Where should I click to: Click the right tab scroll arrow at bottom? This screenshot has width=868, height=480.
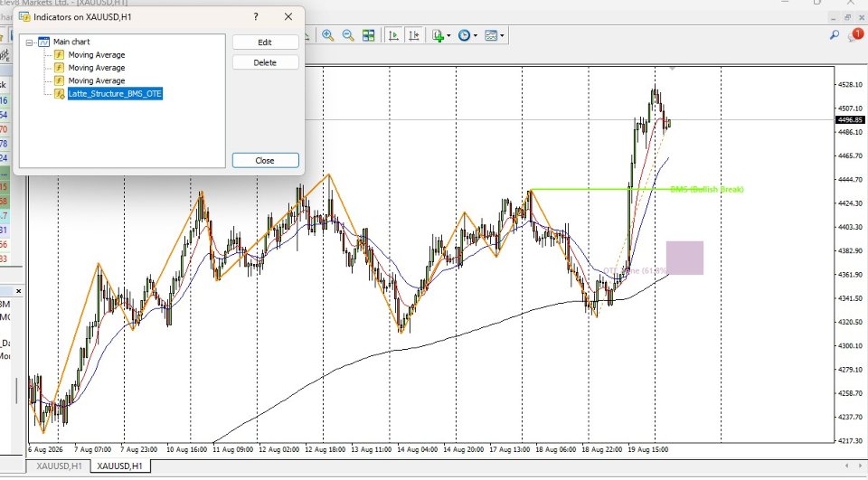click(859, 466)
